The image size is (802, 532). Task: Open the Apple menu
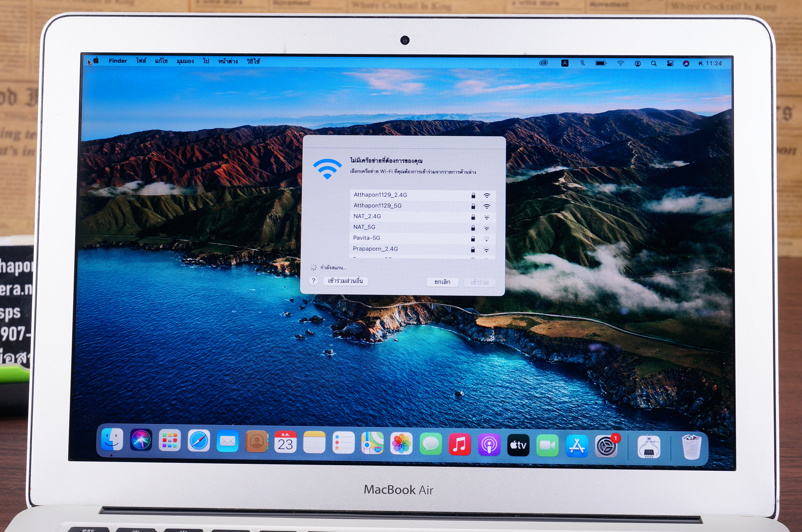click(x=96, y=60)
